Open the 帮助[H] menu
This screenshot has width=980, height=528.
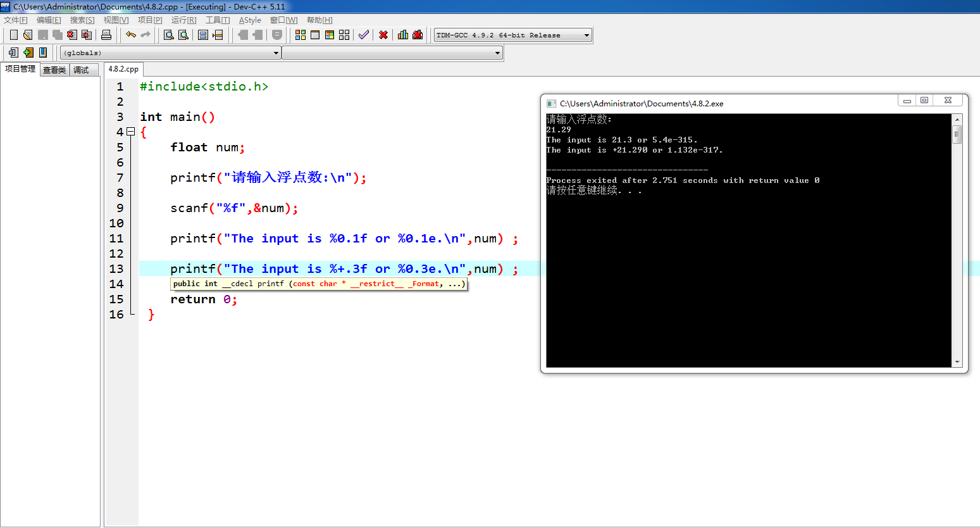[x=319, y=20]
